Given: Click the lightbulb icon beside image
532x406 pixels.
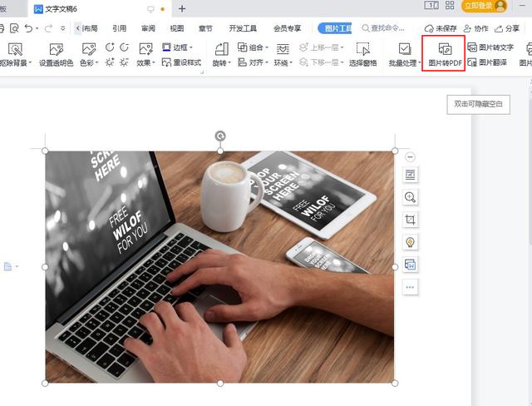Looking at the screenshot, I should point(410,242).
